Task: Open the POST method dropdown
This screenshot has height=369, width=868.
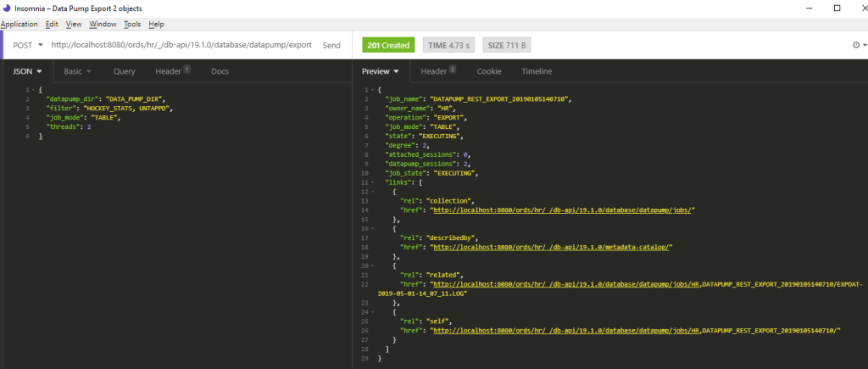Action: point(27,45)
